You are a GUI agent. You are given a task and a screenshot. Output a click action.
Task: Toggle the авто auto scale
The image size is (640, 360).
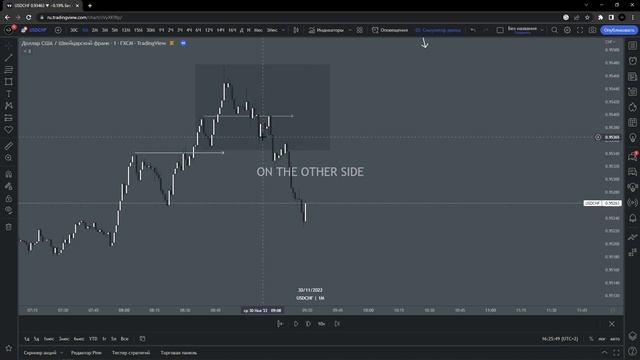click(615, 339)
